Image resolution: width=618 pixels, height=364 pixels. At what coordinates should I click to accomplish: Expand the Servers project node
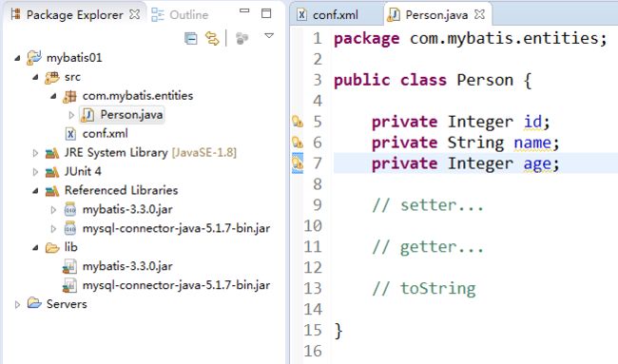pyautogui.click(x=17, y=304)
